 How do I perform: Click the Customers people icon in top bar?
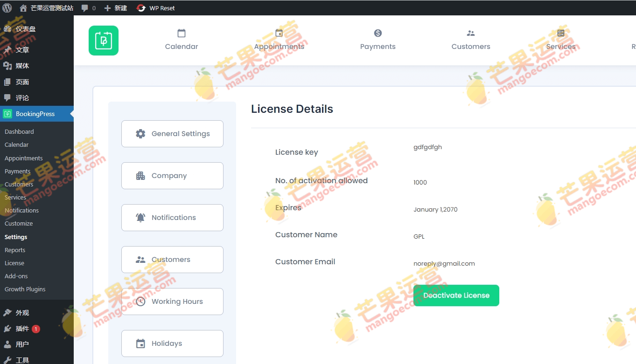470,34
